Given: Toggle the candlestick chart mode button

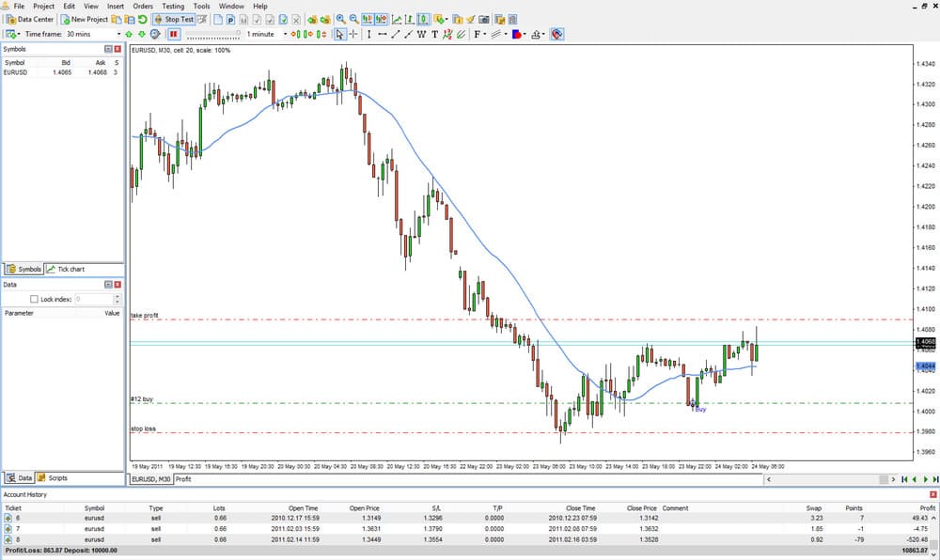Looking at the screenshot, I should [x=425, y=19].
